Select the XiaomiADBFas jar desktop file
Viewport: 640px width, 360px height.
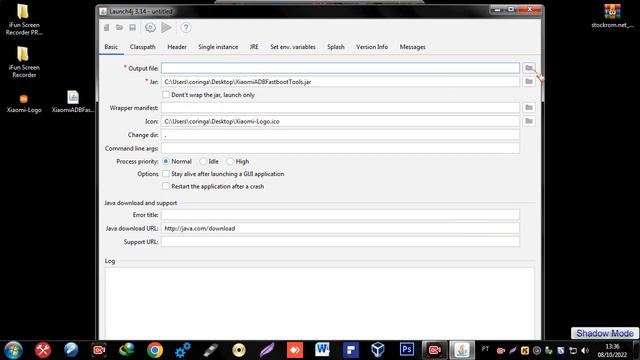pos(73,102)
